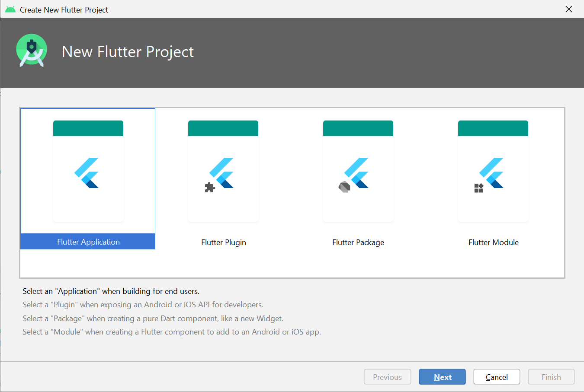The height and width of the screenshot is (392, 584).
Task: Click the Application description text line
Action: pos(111,291)
